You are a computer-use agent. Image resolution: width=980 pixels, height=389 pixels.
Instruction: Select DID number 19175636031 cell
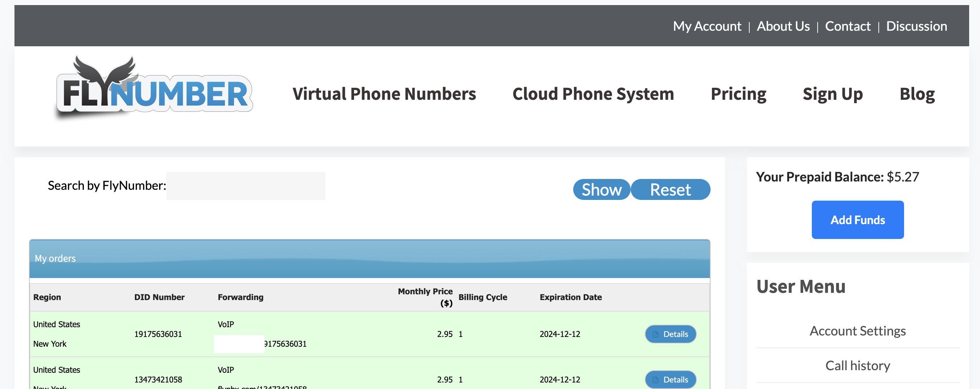click(x=158, y=334)
